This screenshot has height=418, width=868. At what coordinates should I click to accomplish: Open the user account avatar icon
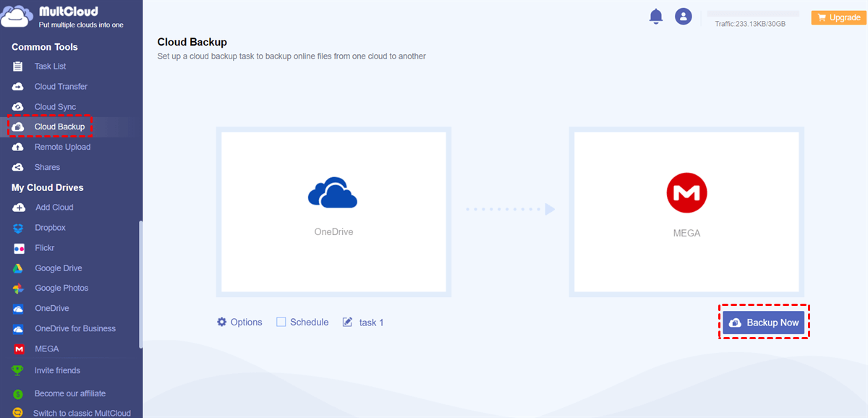coord(684,16)
